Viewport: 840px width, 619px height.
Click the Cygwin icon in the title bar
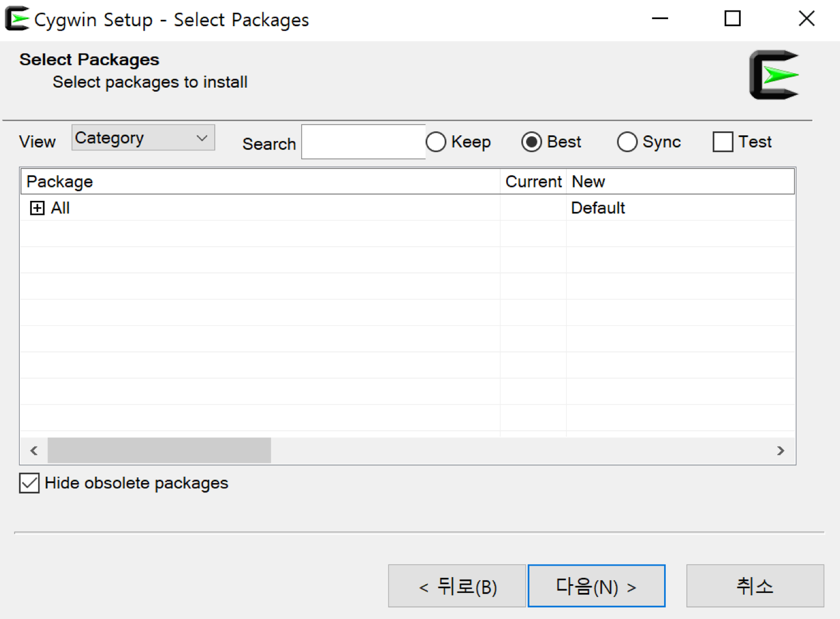(x=17, y=19)
